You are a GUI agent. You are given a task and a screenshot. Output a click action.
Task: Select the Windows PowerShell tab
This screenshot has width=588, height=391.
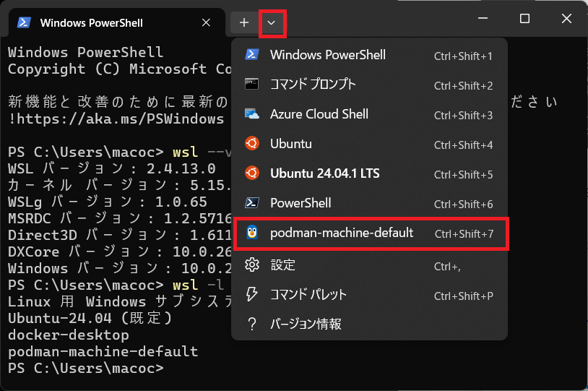point(101,22)
